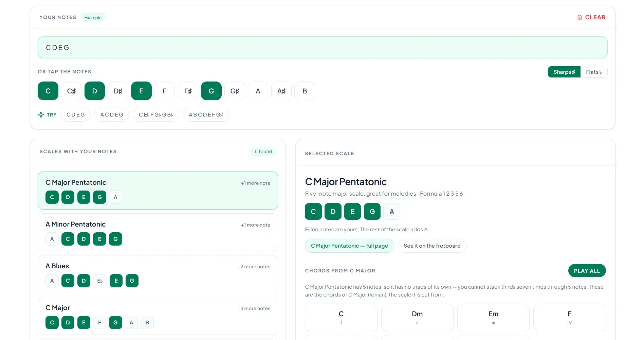Click the PLAY ALL button
644x340 pixels.
pyautogui.click(x=587, y=271)
